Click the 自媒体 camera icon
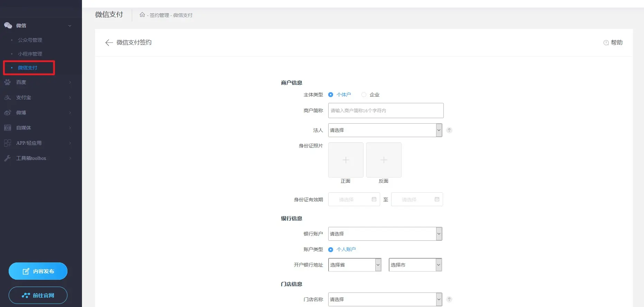This screenshot has height=307, width=644. tap(8, 128)
